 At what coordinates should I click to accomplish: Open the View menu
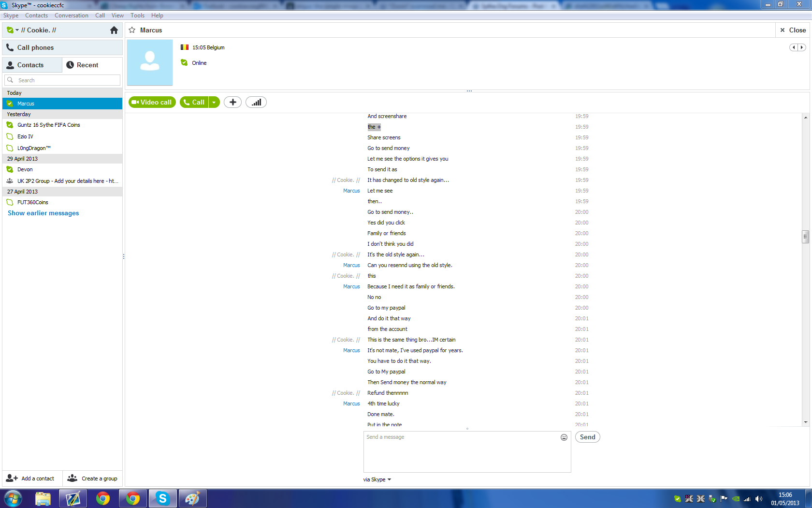[x=118, y=15]
